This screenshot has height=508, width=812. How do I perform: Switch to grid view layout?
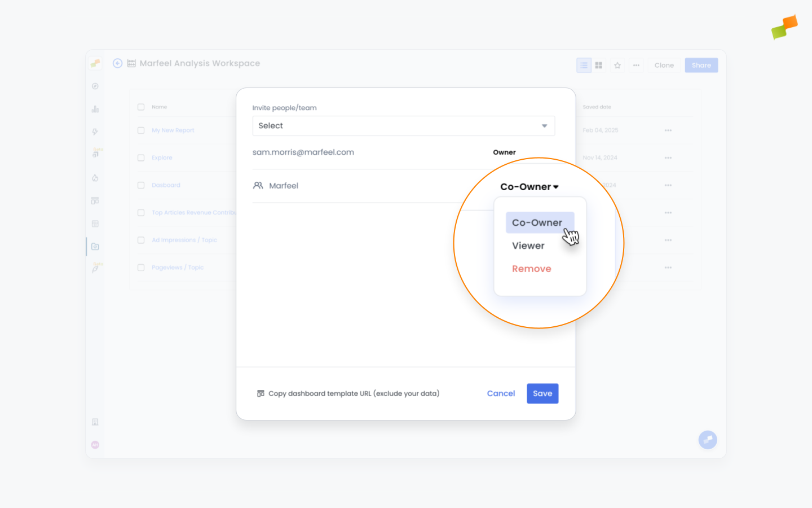coord(598,65)
